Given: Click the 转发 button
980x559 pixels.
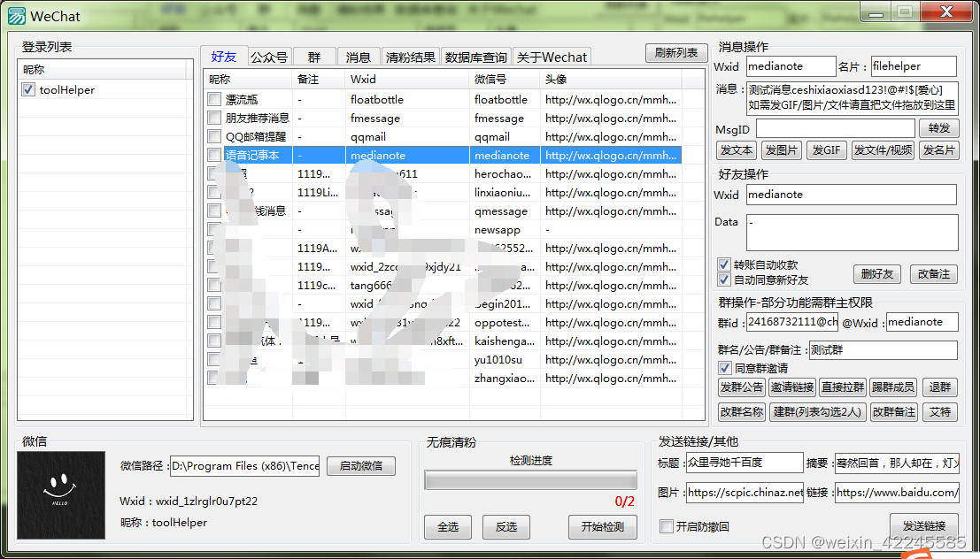Looking at the screenshot, I should 938,128.
